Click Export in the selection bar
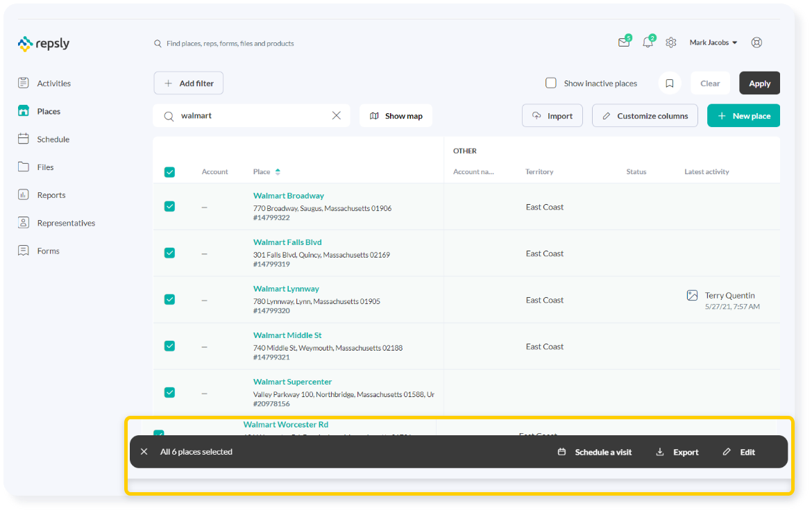Screen dimensions: 812x513 [677, 452]
